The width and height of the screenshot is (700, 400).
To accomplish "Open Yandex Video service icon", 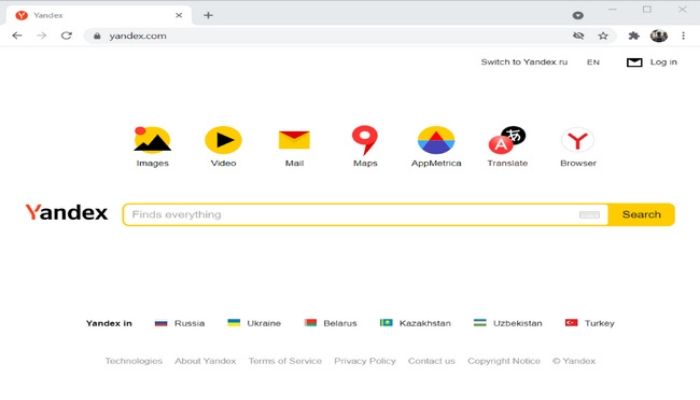I will [223, 140].
